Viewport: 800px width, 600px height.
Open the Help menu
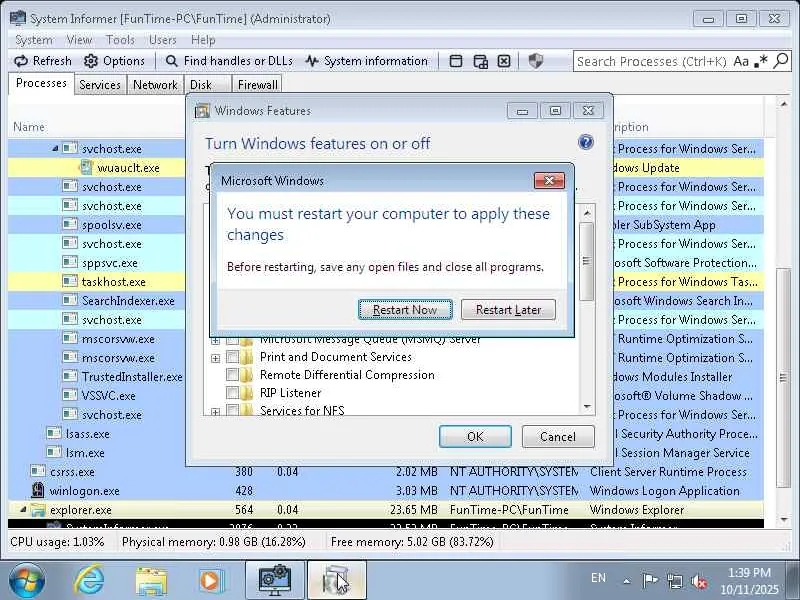203,40
